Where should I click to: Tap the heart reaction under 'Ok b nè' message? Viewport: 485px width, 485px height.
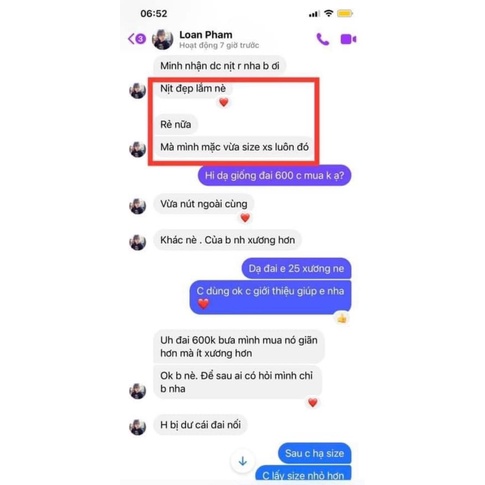(312, 403)
